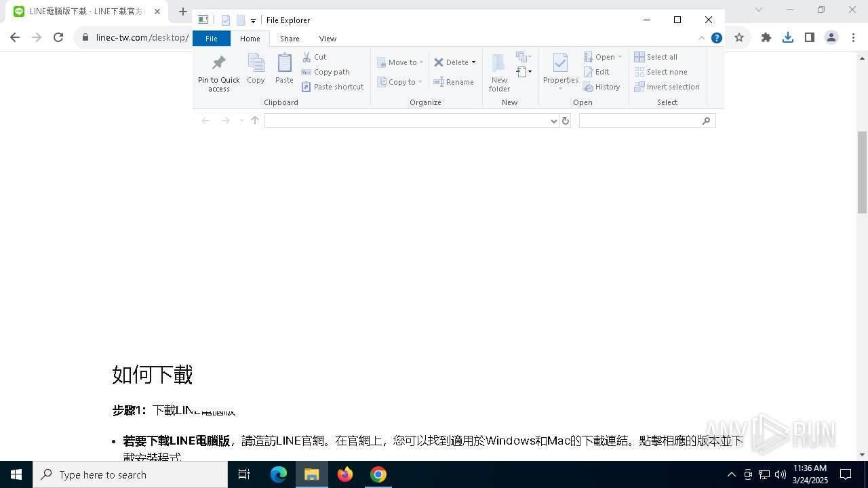Open Task View on taskbar
The width and height of the screenshot is (868, 488).
point(244,474)
